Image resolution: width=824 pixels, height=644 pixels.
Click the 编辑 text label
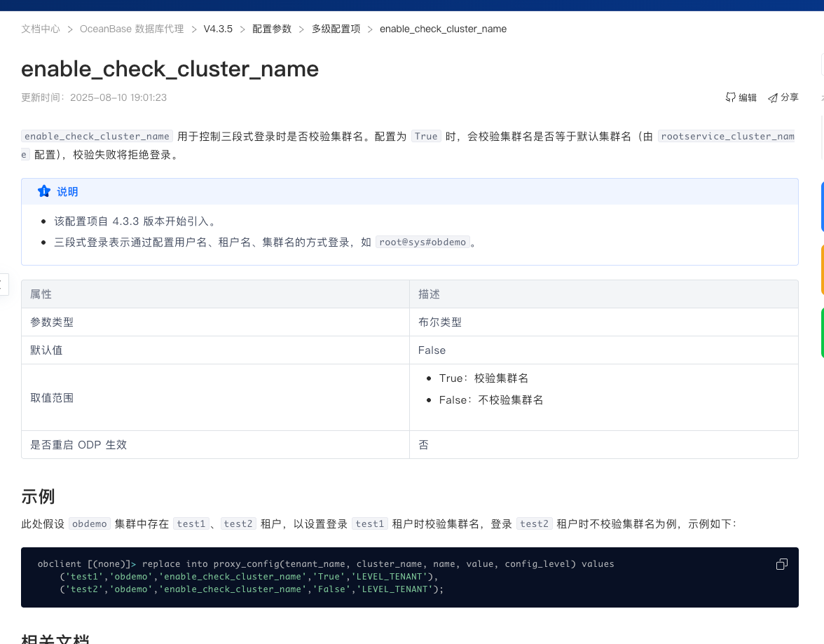[748, 97]
